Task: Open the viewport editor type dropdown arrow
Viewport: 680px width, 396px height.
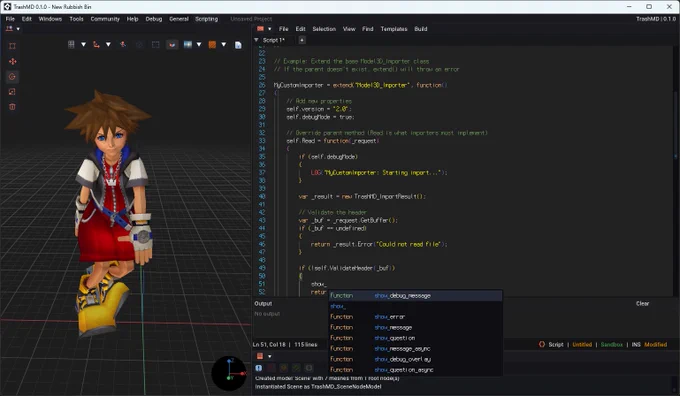Action: (18, 29)
